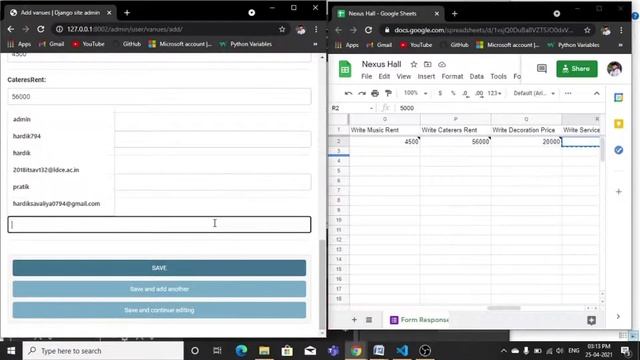Open the GitHub bookmark in Django window

point(128,44)
